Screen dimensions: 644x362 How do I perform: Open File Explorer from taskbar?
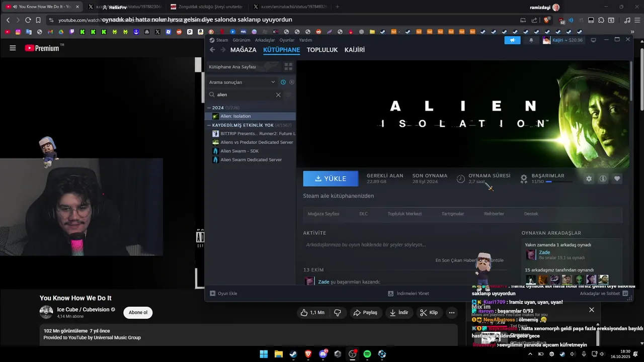pyautogui.click(x=278, y=354)
